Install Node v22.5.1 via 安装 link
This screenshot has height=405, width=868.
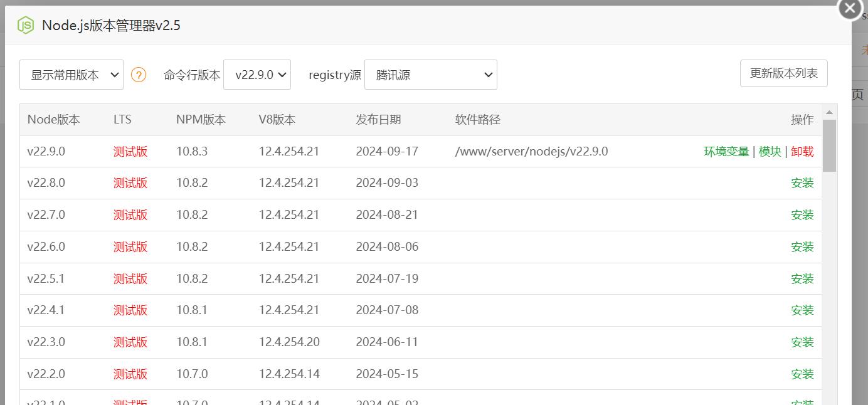pos(802,278)
